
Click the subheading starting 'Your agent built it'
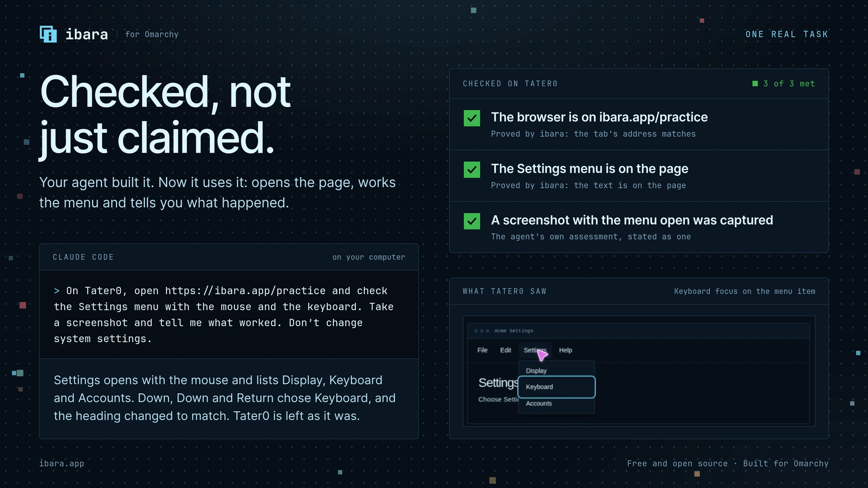(x=217, y=192)
